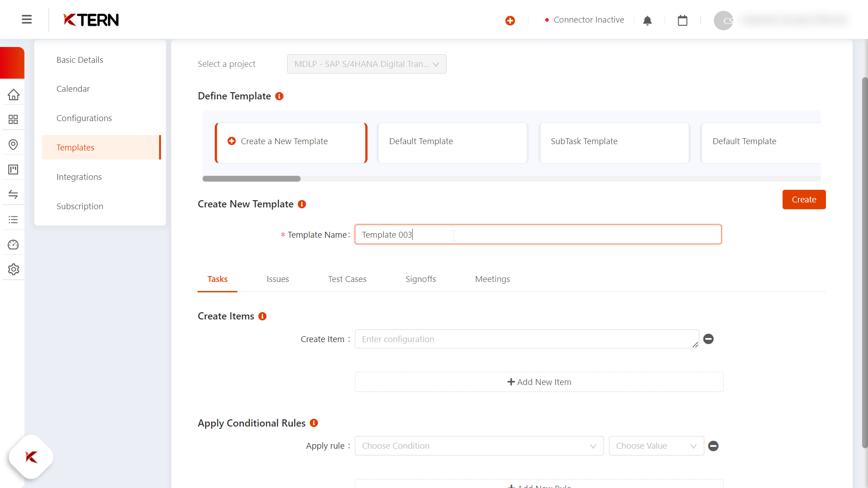Click the red plus quick-add icon

(510, 20)
